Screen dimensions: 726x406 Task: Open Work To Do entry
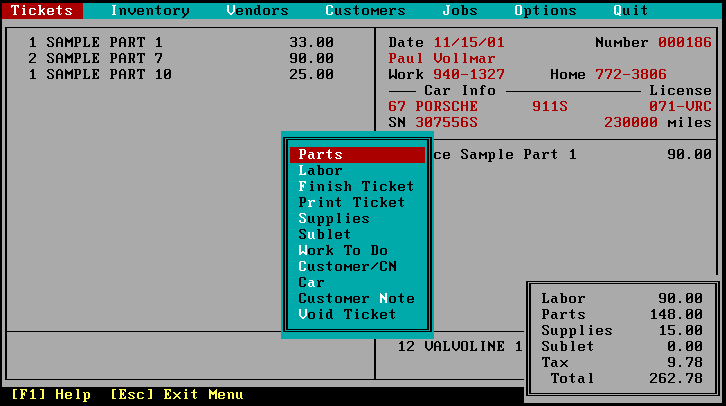tap(343, 251)
